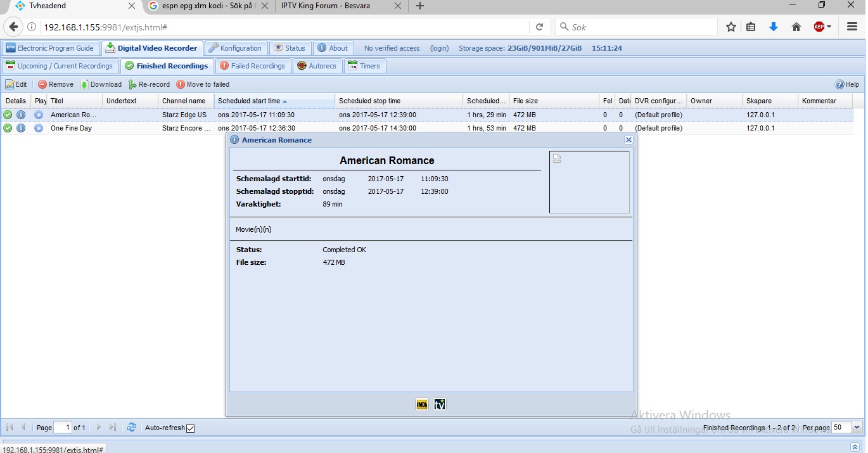This screenshot has height=453, width=868.
Task: Click the (login) link
Action: [439, 48]
